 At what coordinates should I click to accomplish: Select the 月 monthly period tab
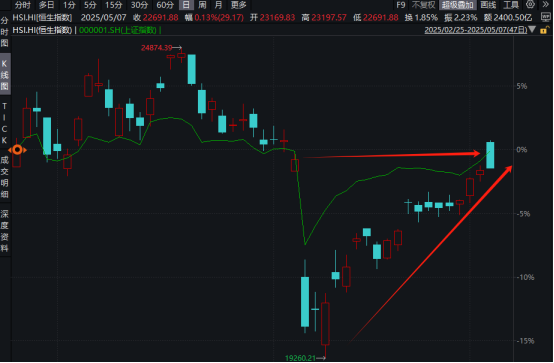coord(219,5)
